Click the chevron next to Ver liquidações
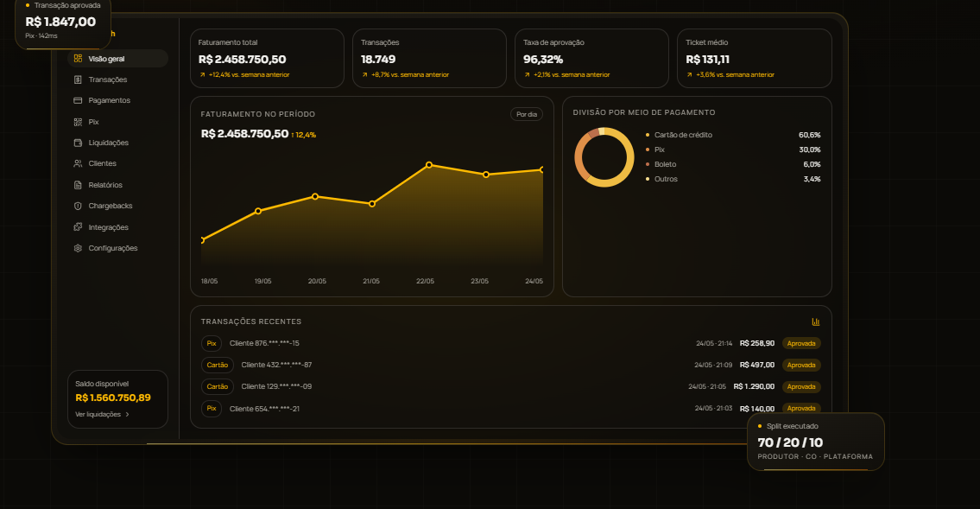Screen dimensions: 980x509 click(x=128, y=415)
